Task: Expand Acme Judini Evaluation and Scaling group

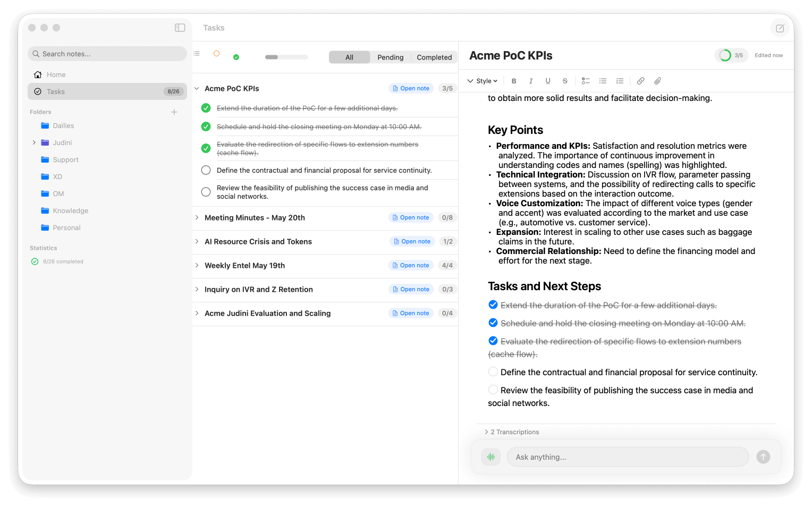Action: pyautogui.click(x=197, y=313)
